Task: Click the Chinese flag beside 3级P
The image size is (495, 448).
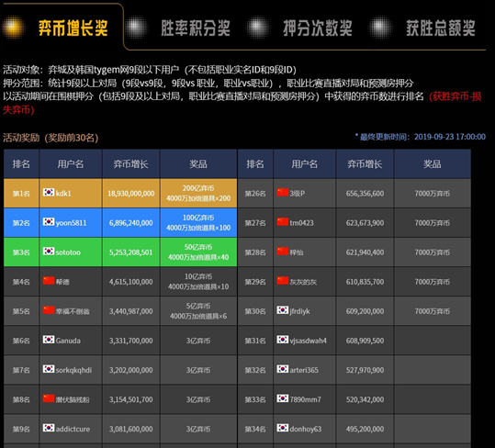Action: (283, 192)
